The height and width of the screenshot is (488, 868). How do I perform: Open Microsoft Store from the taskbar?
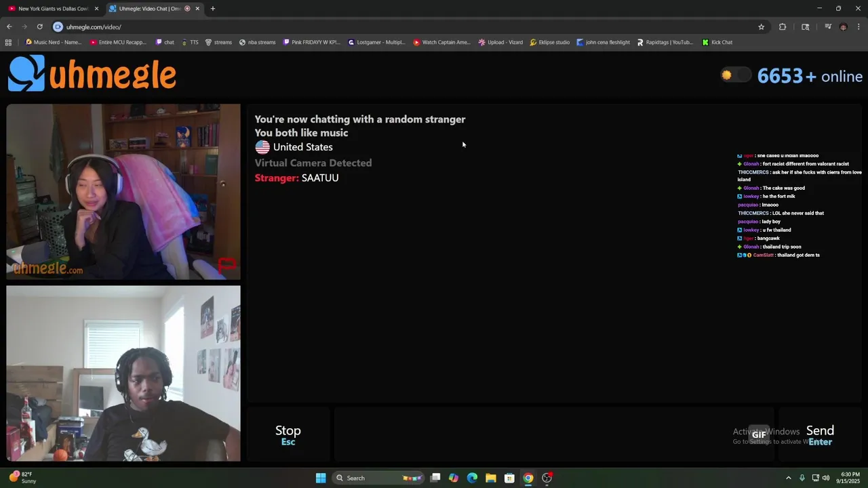coord(509,478)
